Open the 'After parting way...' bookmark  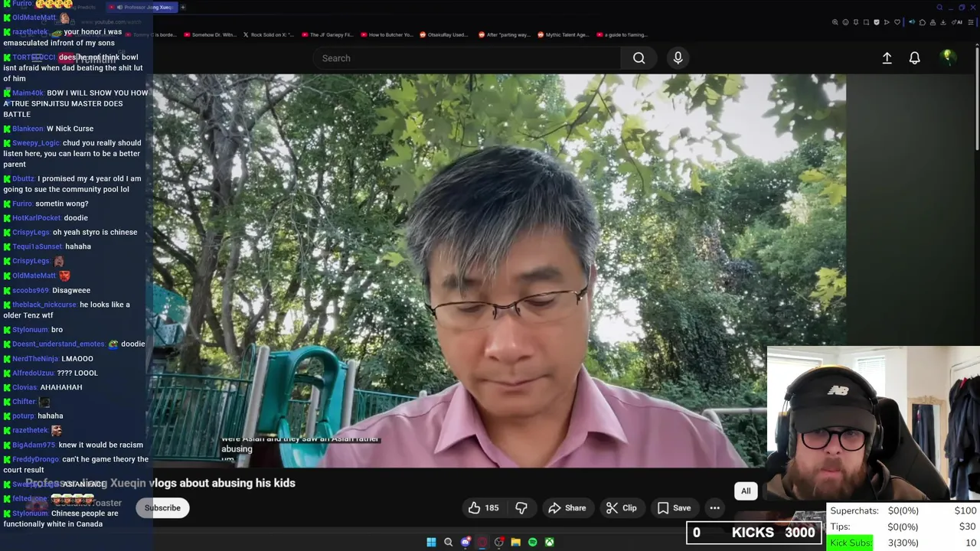[x=503, y=34]
